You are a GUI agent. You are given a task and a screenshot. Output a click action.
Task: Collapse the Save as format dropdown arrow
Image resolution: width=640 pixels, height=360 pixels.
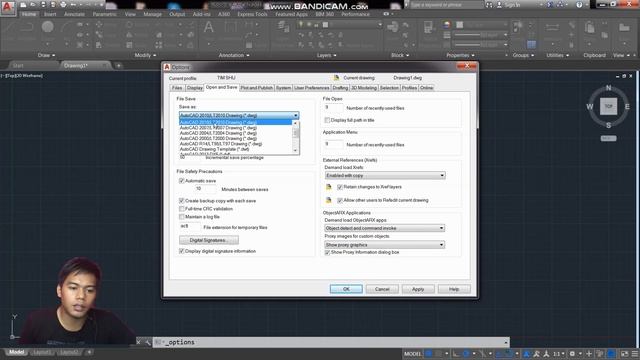coord(296,116)
